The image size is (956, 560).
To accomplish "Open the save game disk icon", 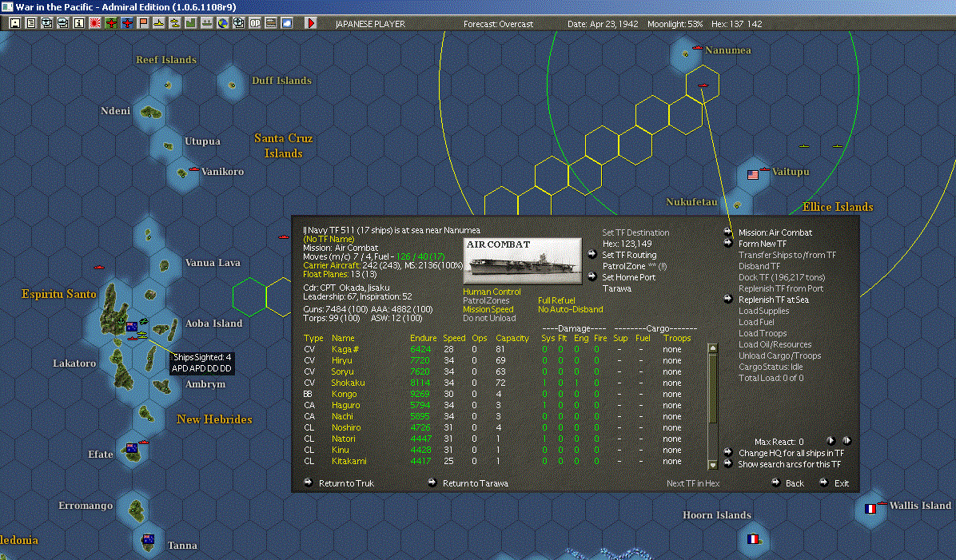I will [15, 23].
